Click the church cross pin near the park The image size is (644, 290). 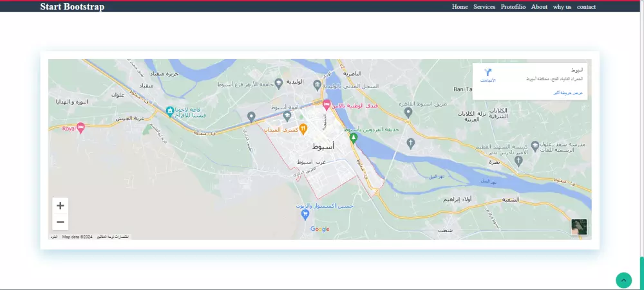410,143
